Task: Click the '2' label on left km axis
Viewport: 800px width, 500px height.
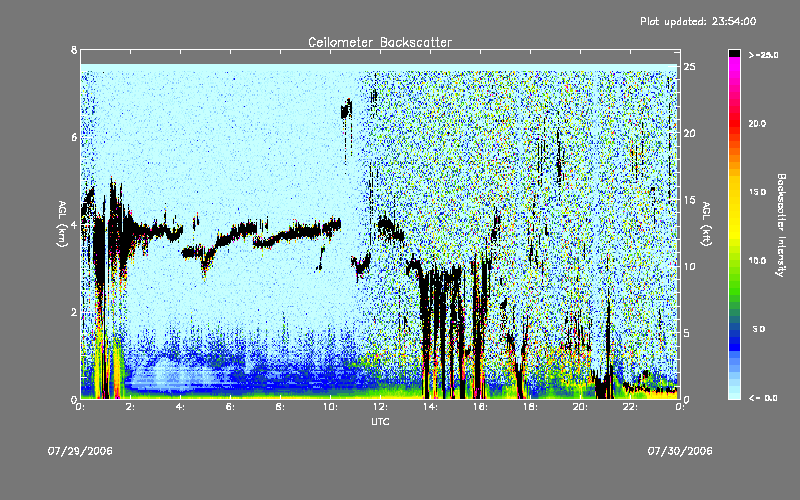Action: click(74, 312)
